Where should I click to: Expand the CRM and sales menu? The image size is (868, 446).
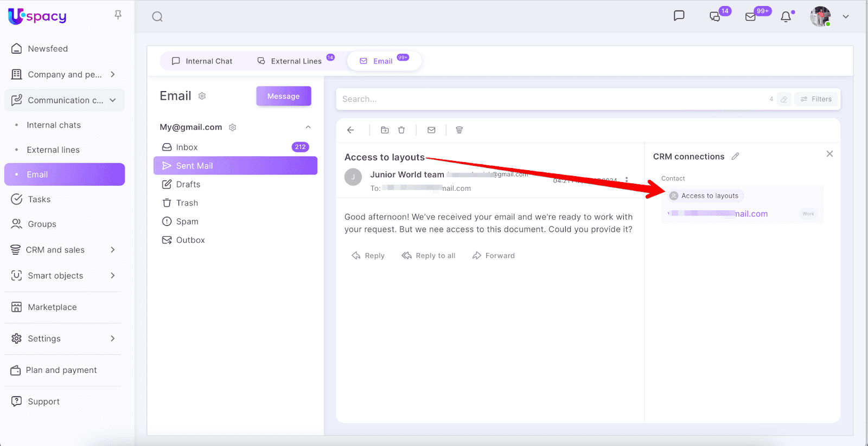[x=112, y=250]
